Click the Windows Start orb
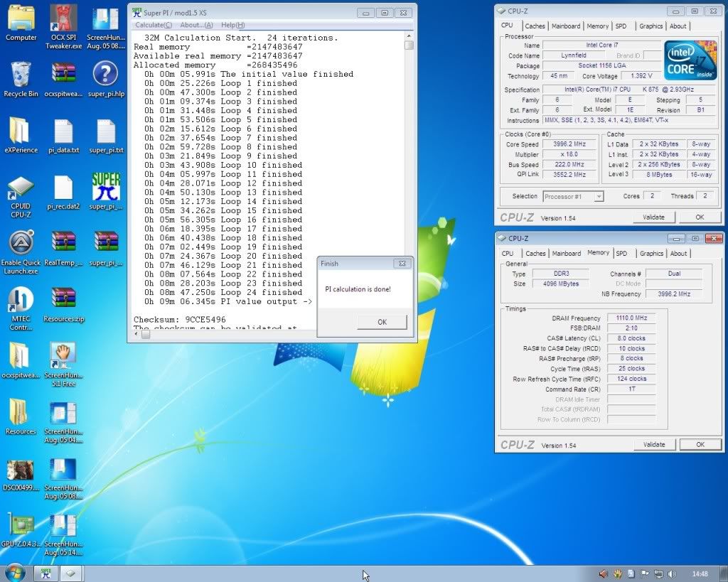The image size is (728, 582). coord(14,573)
